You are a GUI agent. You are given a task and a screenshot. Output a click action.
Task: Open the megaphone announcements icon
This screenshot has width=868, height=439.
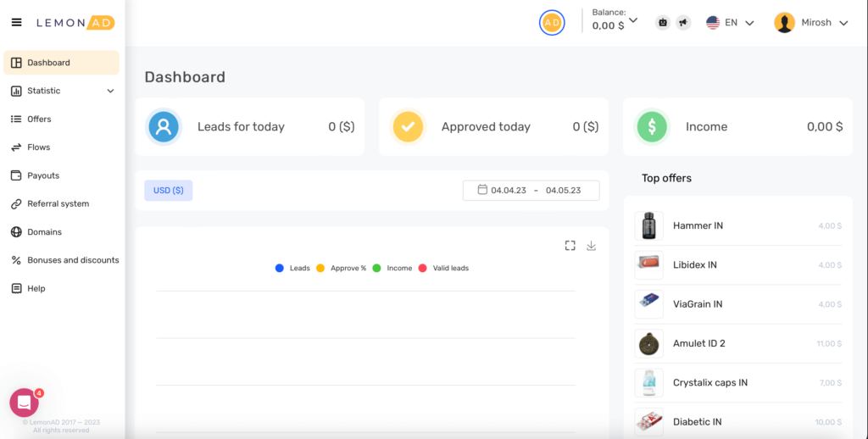(683, 23)
